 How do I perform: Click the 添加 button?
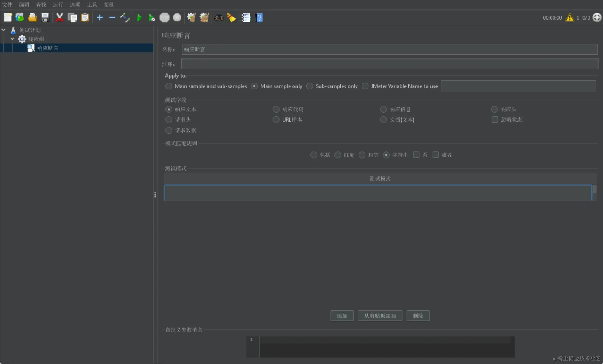point(342,316)
